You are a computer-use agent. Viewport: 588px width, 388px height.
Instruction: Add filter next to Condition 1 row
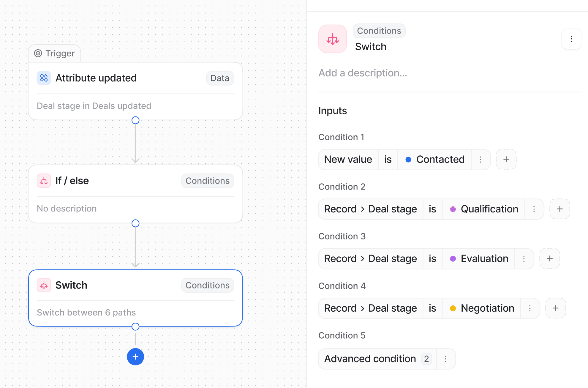pyautogui.click(x=506, y=160)
